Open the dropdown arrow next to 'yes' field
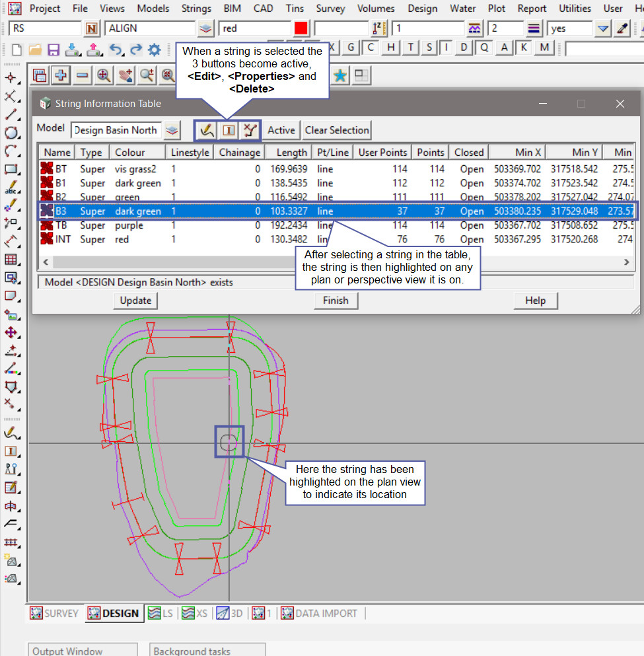The width and height of the screenshot is (644, 656). tap(602, 28)
